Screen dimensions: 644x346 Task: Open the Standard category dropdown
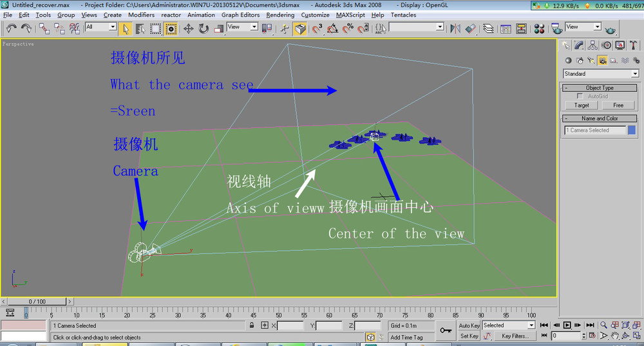[601, 74]
